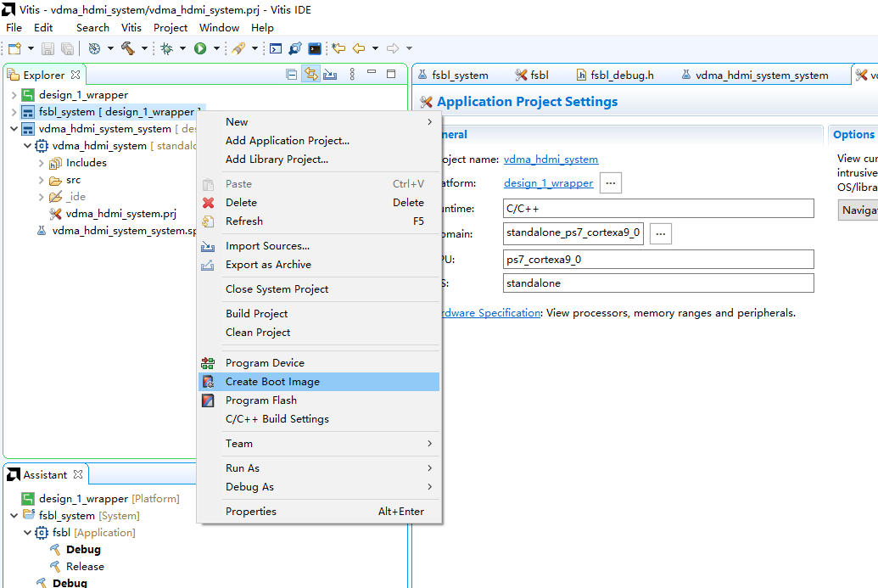Open dropdown next to Back arrow
The width and height of the screenshot is (878, 588).
click(x=375, y=48)
